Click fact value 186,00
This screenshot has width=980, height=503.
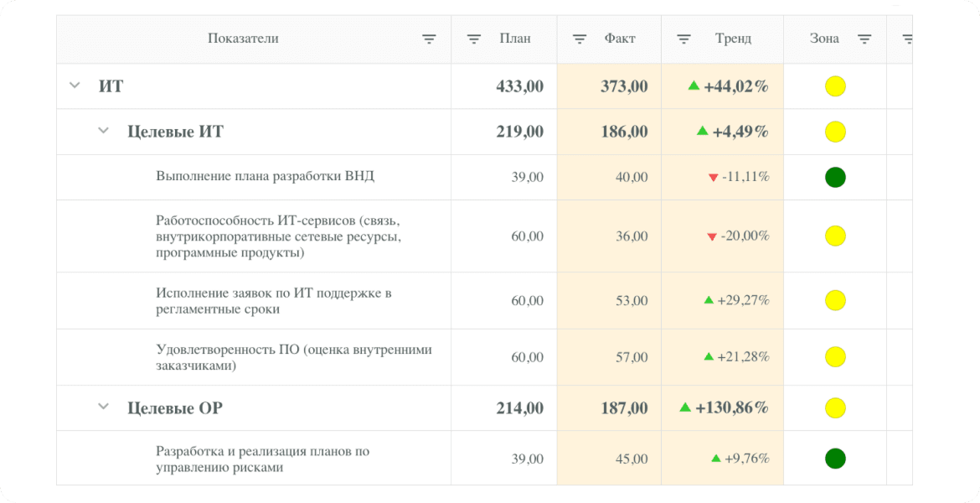(624, 132)
